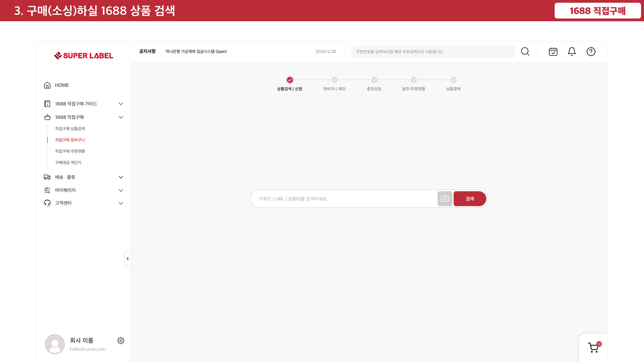Select the 충전요청 step marker

(x=374, y=80)
